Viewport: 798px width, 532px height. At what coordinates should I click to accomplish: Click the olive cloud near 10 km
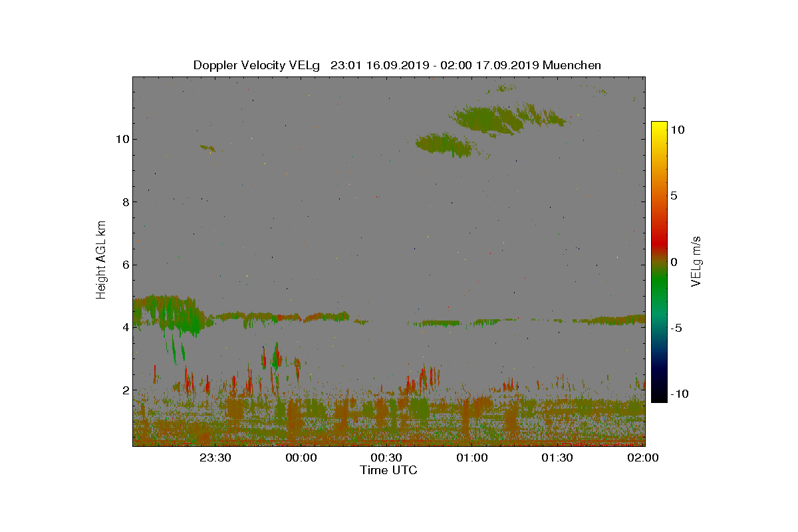point(444,144)
